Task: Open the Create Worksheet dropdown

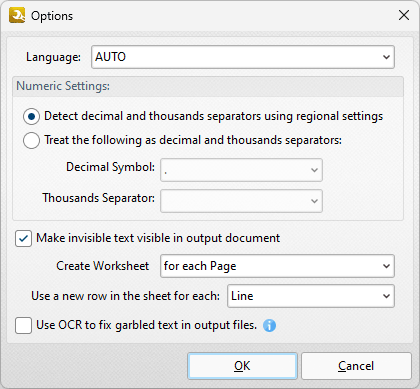Action: 277,266
